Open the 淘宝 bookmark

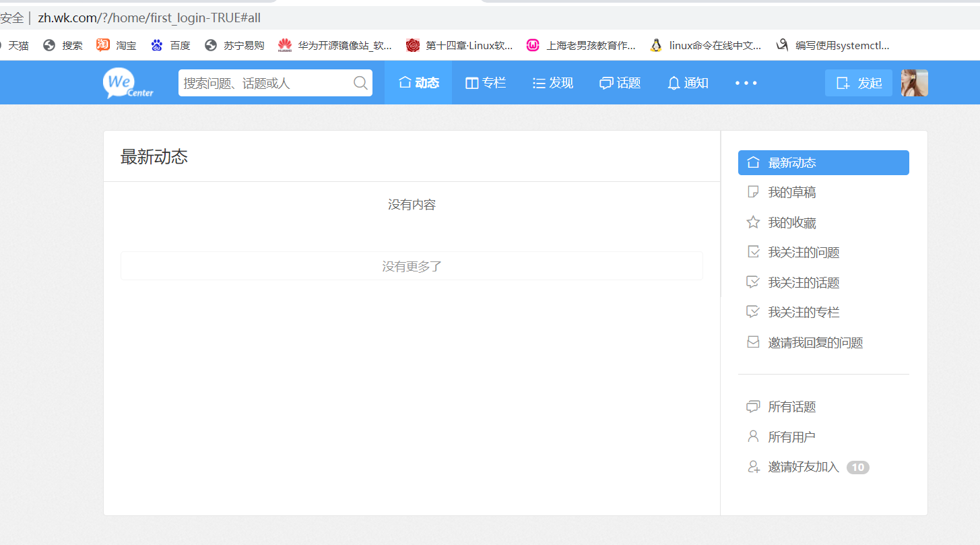coord(117,45)
